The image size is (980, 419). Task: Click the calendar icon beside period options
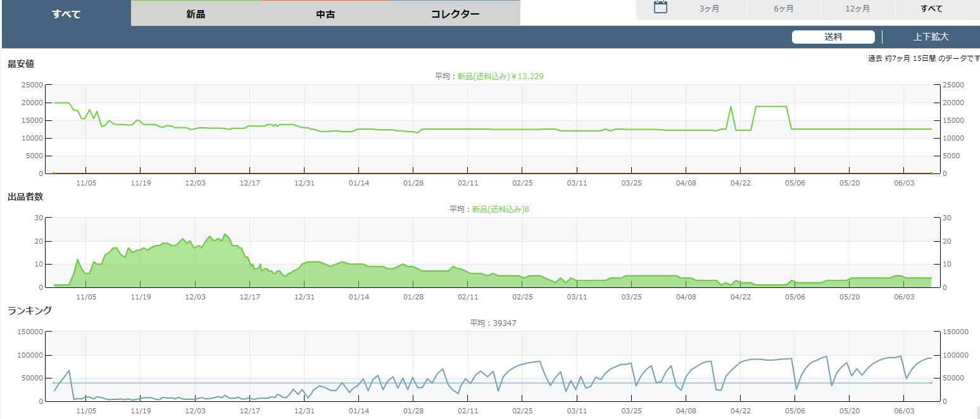[660, 8]
